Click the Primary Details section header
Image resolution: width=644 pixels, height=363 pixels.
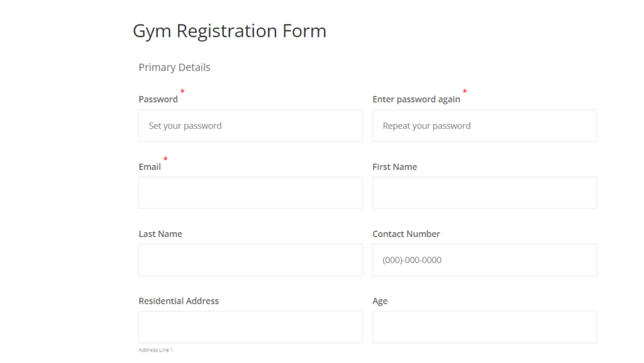point(174,67)
